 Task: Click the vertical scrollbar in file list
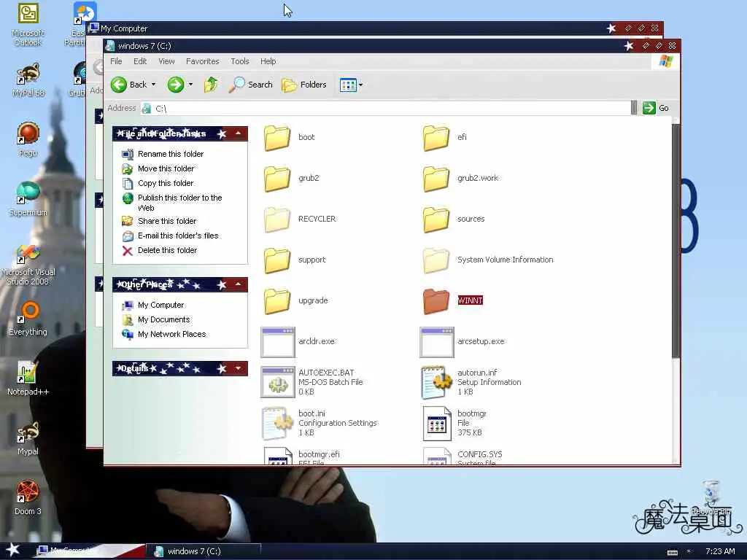tap(676, 241)
